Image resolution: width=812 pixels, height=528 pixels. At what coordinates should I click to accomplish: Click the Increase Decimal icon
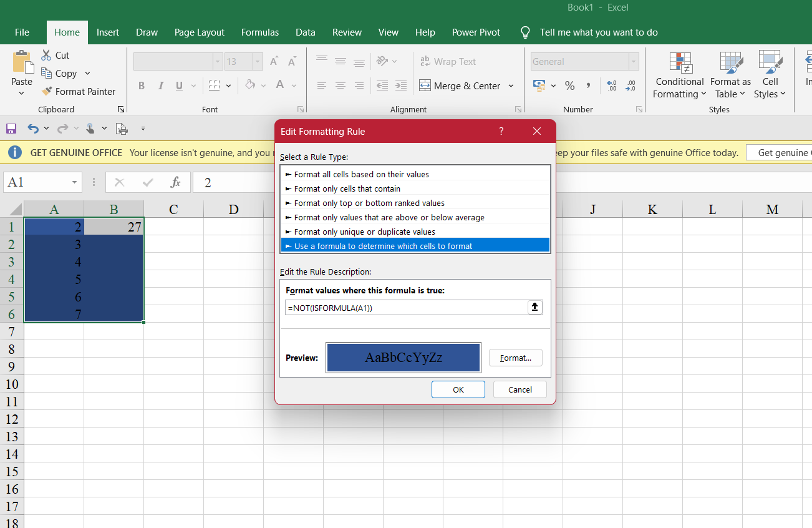[611, 86]
